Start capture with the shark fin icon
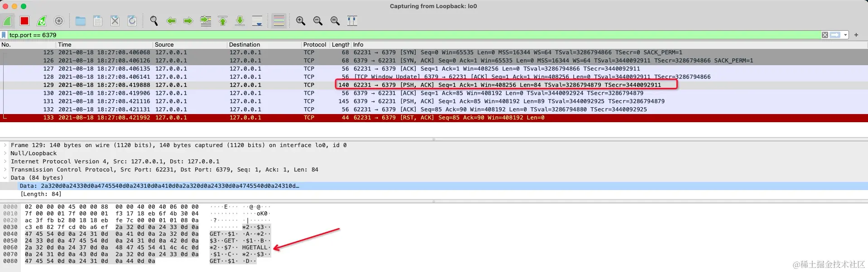Image resolution: width=868 pixels, height=272 pixels. [x=8, y=21]
